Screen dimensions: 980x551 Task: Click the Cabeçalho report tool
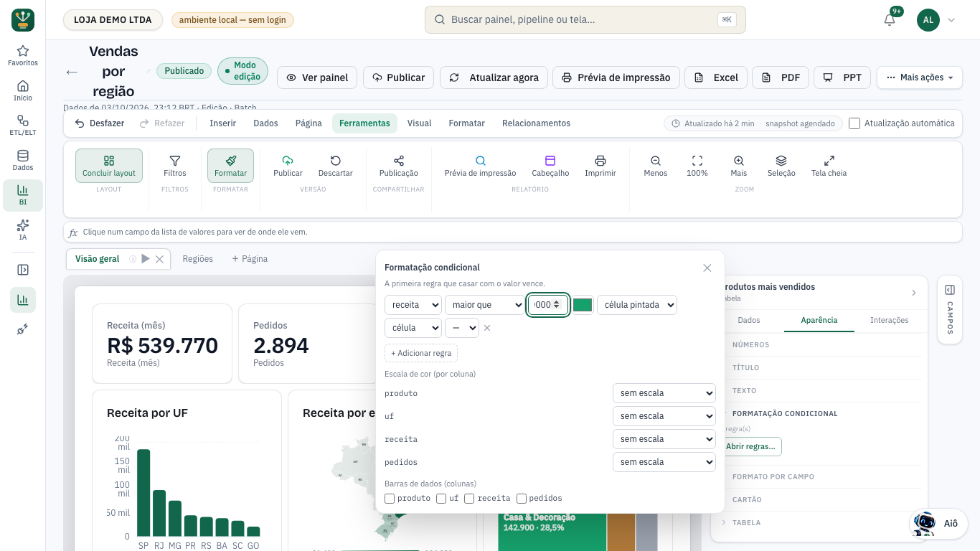[550, 166]
